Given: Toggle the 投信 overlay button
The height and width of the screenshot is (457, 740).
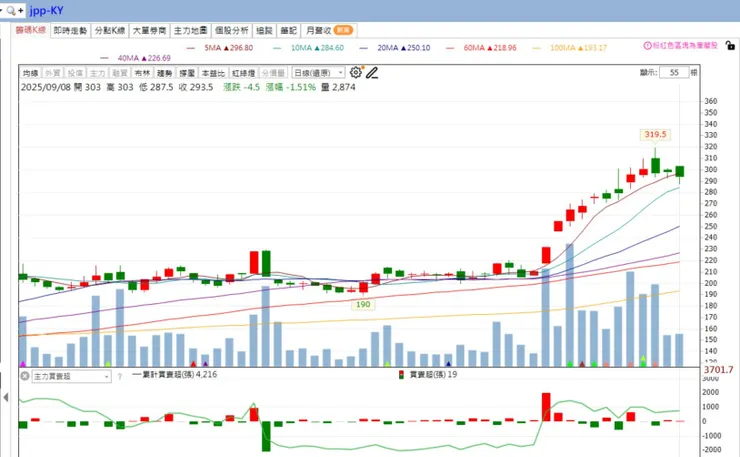Looking at the screenshot, I should pyautogui.click(x=75, y=73).
